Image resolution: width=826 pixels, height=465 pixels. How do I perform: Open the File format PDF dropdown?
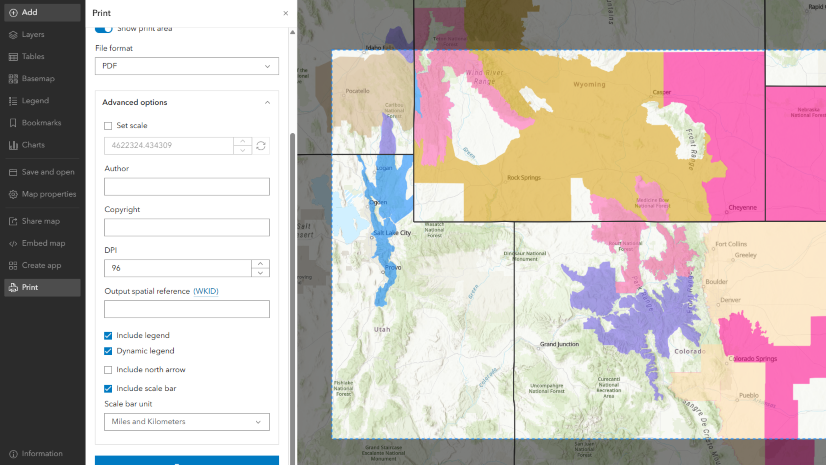coord(187,66)
